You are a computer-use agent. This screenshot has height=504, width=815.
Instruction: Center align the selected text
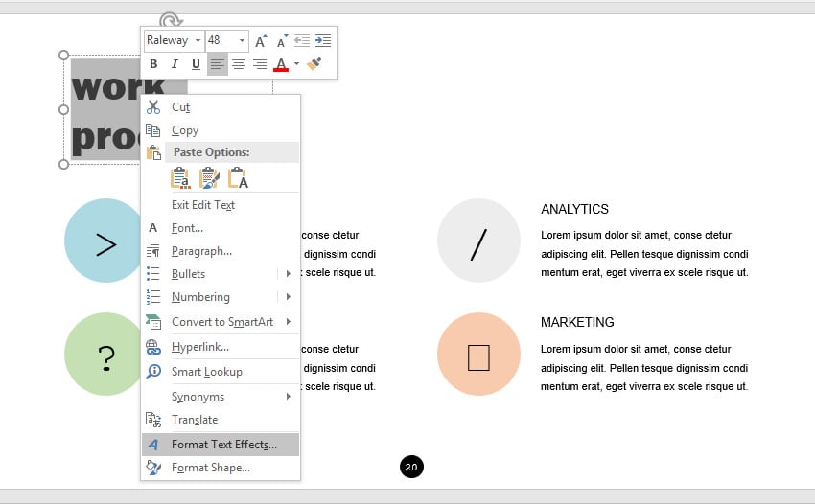click(238, 64)
